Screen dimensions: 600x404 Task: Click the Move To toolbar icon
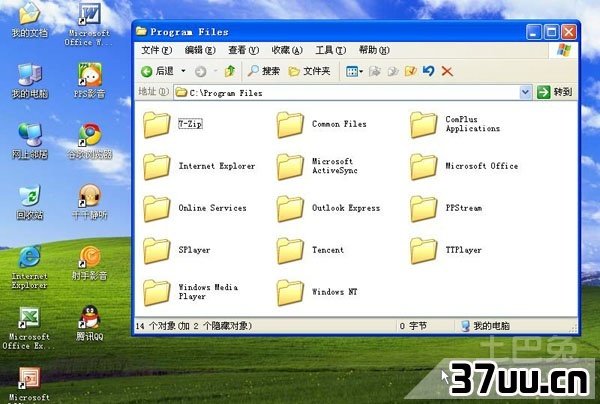click(x=375, y=71)
